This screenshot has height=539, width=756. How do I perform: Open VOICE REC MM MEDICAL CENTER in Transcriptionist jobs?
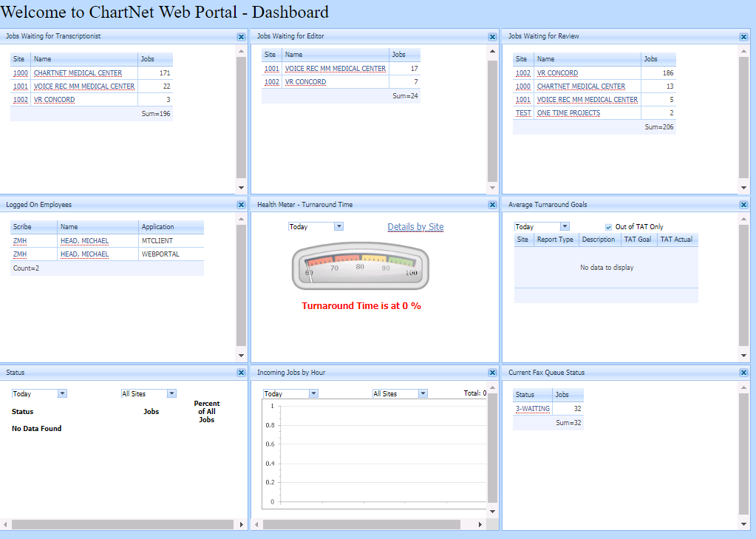(x=84, y=87)
